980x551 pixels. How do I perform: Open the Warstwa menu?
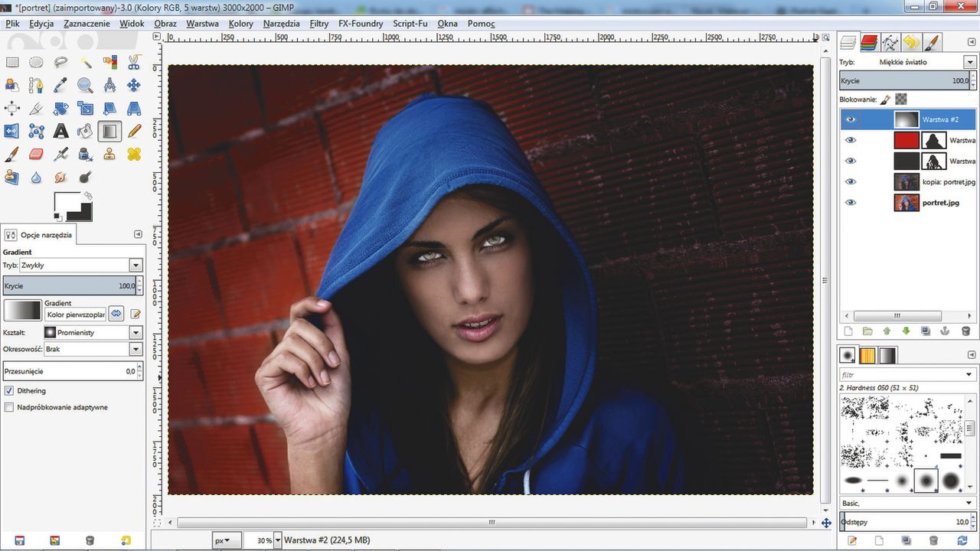[202, 24]
